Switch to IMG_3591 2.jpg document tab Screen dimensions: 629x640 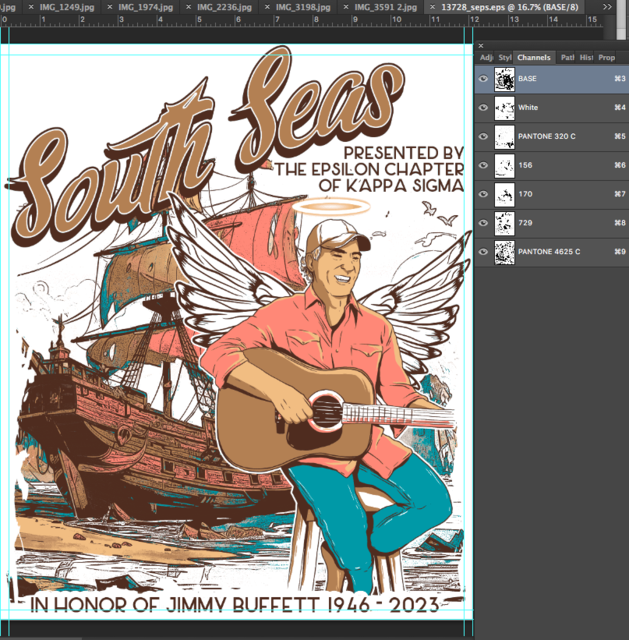tap(385, 7)
